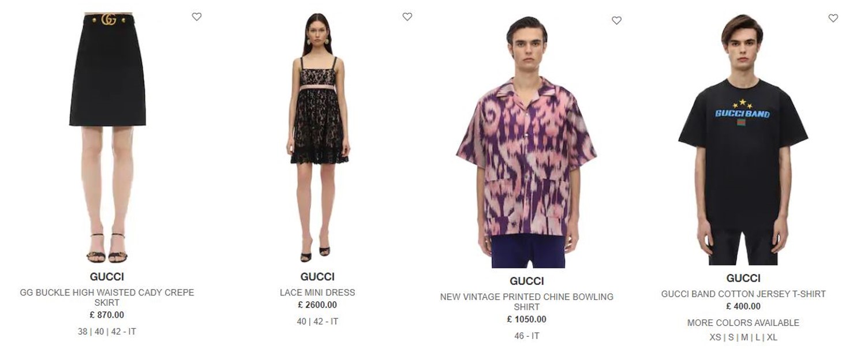Favorite the Lace Mini Dress with heart
868x349 pixels.
tap(407, 17)
